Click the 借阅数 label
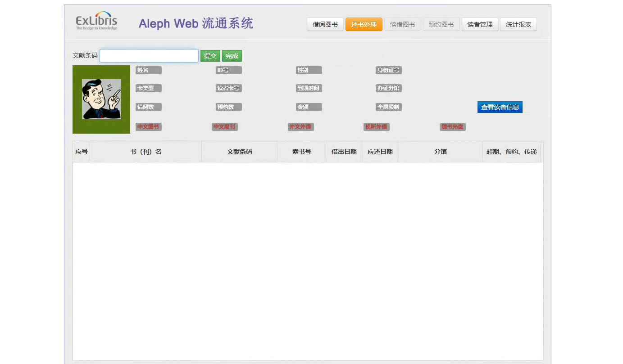 pyautogui.click(x=149, y=107)
